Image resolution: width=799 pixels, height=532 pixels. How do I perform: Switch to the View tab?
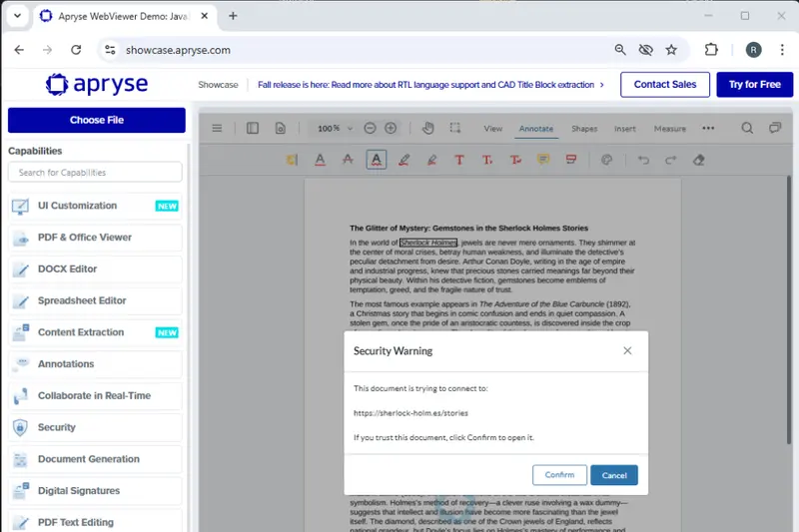coord(492,129)
